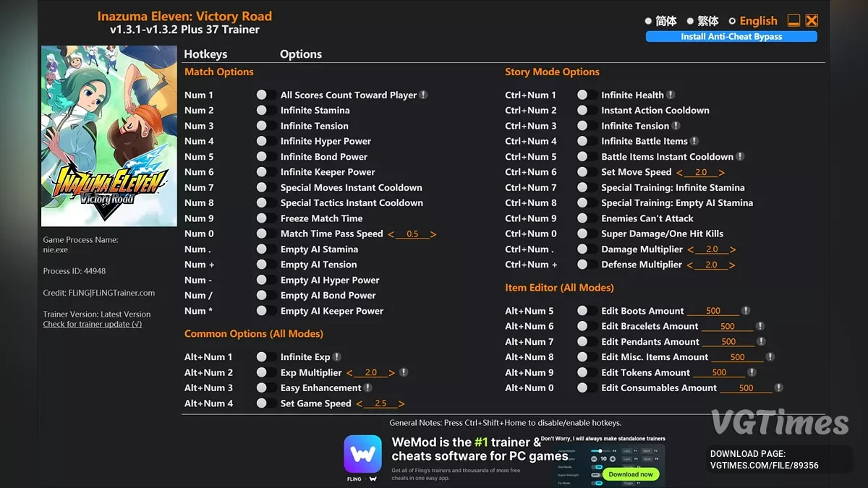Click info icon beside Edit Bracelets Amount
This screenshot has width=868, height=488.
click(x=760, y=326)
